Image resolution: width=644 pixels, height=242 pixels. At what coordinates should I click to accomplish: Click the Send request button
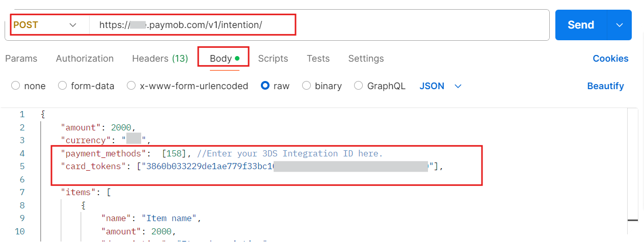tap(580, 25)
